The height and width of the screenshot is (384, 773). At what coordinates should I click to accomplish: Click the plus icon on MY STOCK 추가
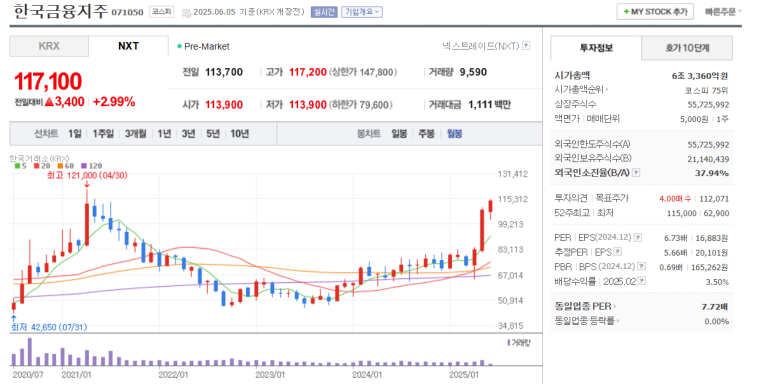click(x=626, y=12)
